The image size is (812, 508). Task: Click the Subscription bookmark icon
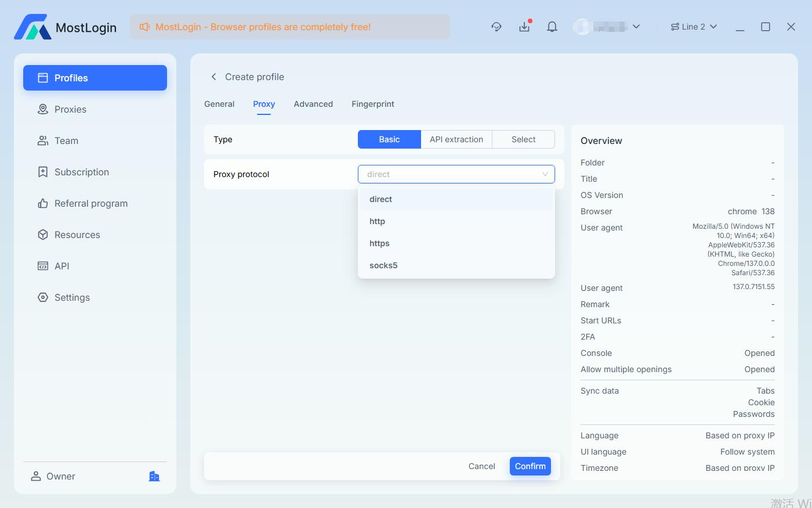[x=43, y=172]
